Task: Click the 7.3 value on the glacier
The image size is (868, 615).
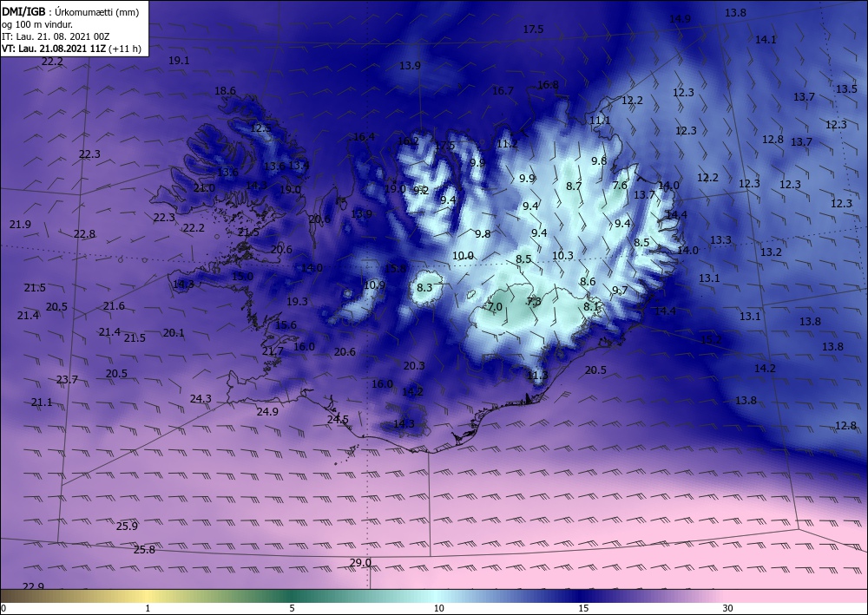Action: [x=534, y=301]
